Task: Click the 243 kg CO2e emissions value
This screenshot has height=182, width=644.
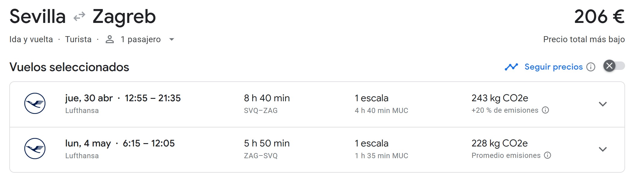Action: coord(500,98)
